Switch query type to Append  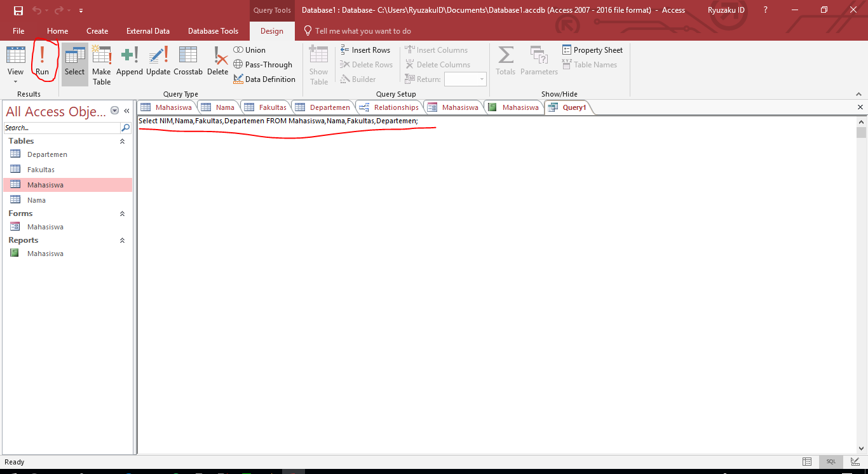point(130,61)
